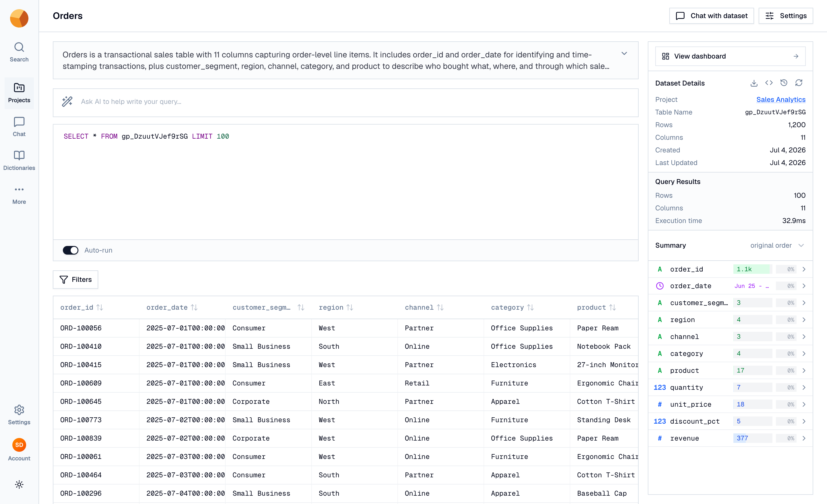Click into the SQL query editor
827x504 pixels.
346,182
